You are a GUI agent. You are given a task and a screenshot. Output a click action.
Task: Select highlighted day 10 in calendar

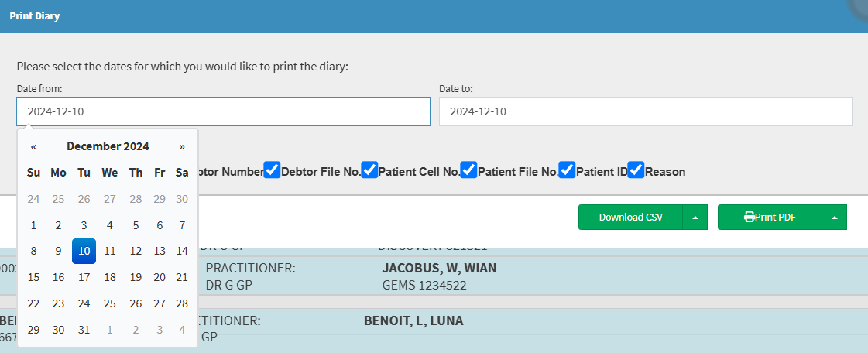pos(84,251)
